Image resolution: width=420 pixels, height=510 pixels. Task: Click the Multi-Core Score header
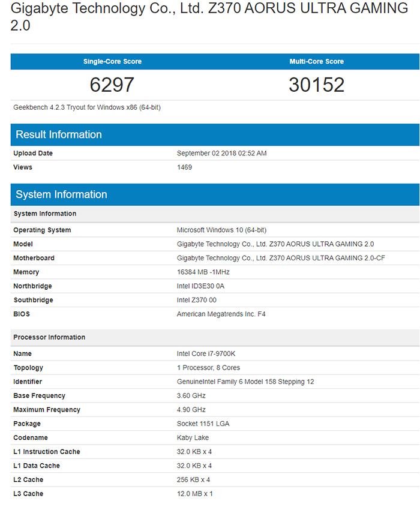pyautogui.click(x=317, y=61)
